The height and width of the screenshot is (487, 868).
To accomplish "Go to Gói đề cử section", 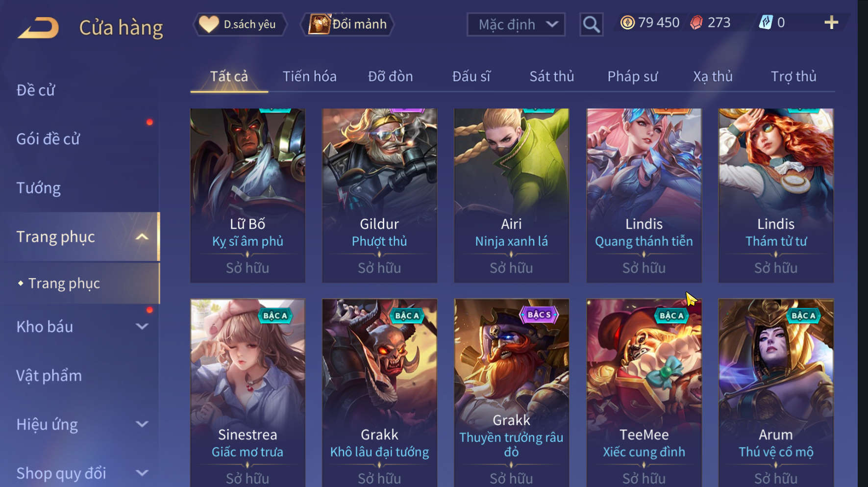I will [x=48, y=139].
